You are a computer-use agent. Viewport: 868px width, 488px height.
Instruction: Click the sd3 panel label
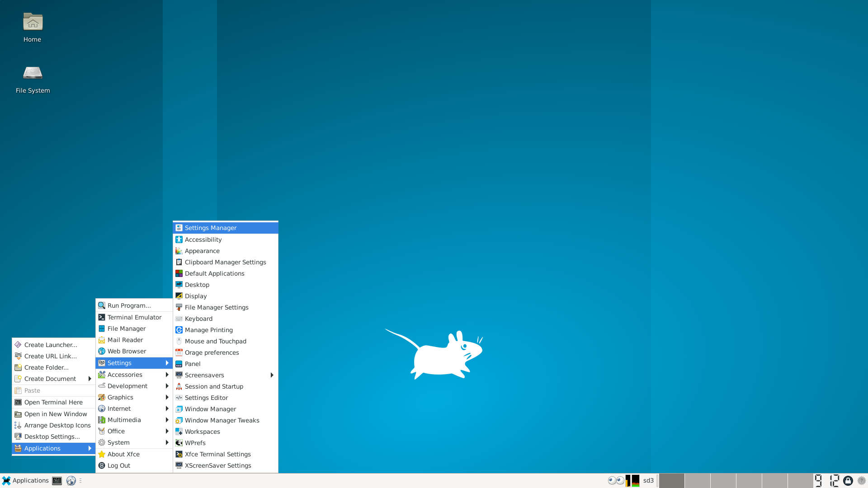tap(648, 481)
